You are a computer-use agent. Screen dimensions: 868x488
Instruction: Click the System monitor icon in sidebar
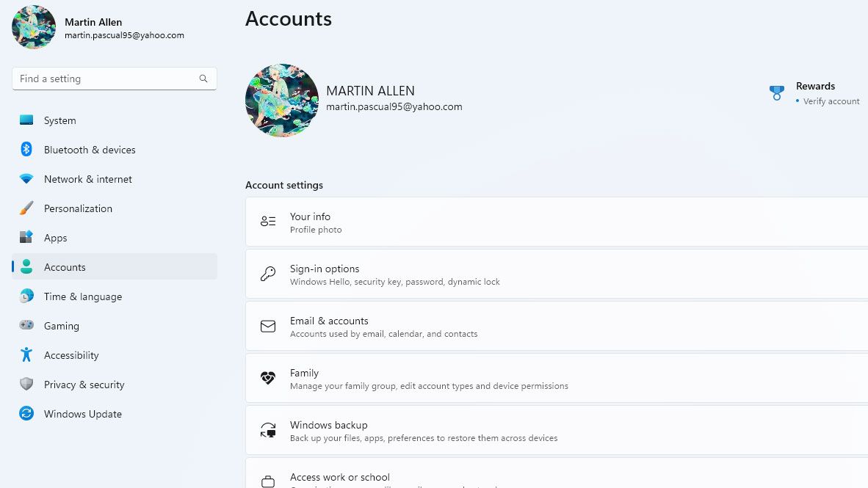(26, 120)
